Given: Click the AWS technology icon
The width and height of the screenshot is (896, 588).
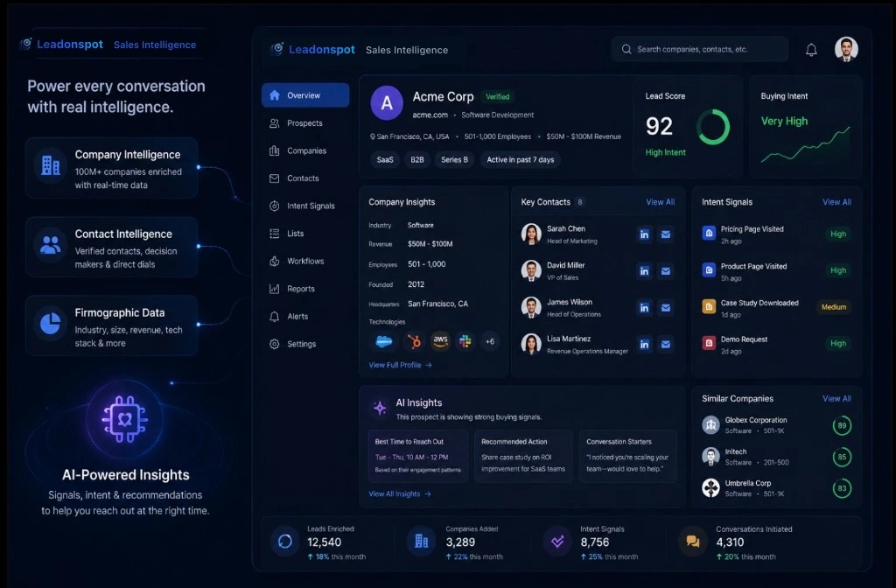Looking at the screenshot, I should pos(440,341).
